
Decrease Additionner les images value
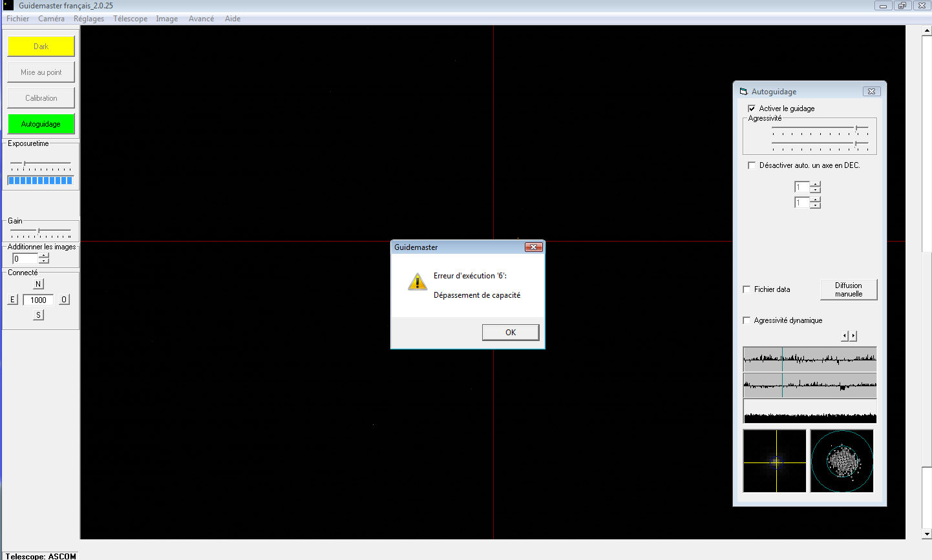43,261
